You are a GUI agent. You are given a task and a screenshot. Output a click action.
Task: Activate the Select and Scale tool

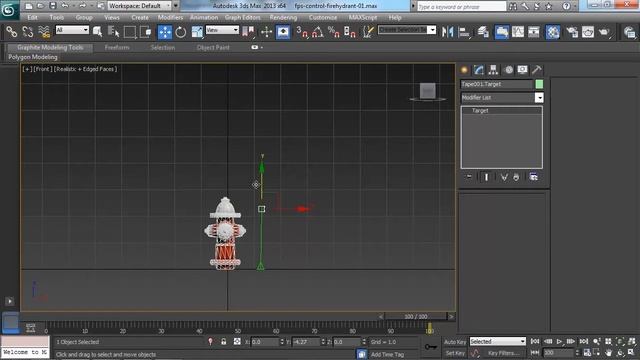pyautogui.click(x=197, y=31)
